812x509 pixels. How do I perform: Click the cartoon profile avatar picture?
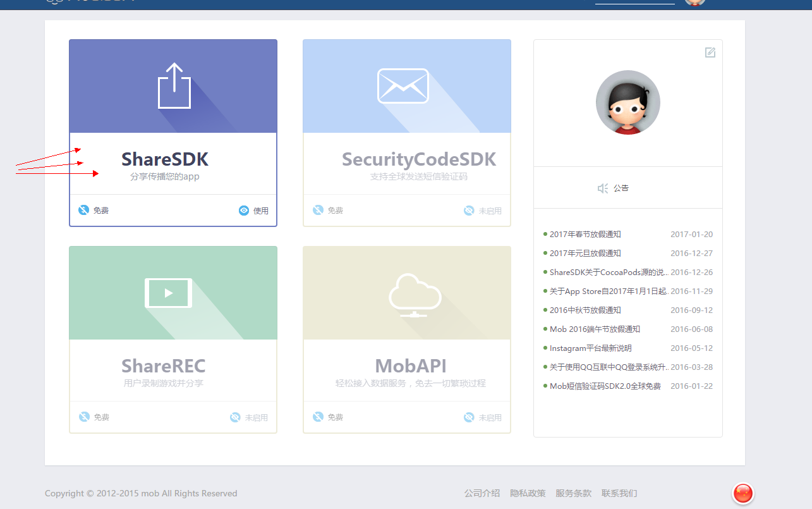coord(628,102)
